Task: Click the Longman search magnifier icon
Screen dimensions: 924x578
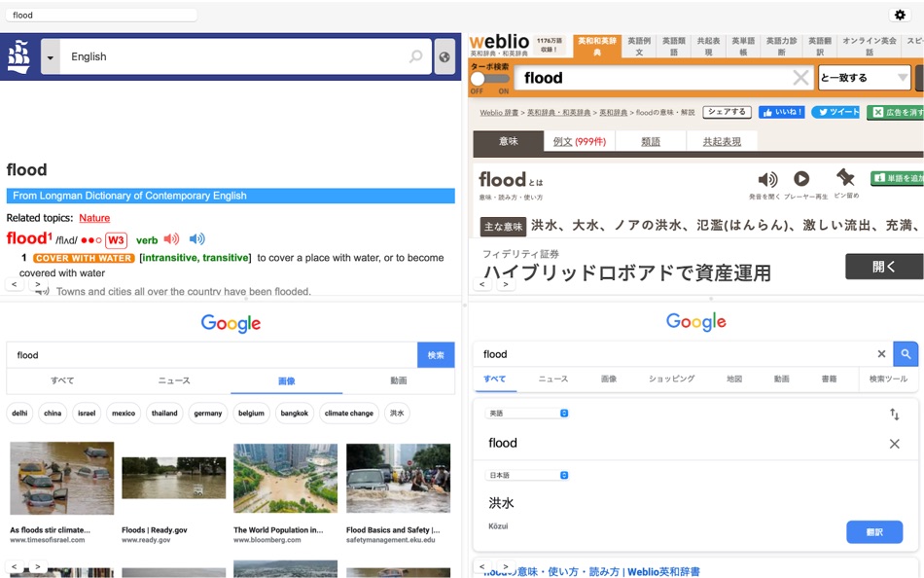Action: pyautogui.click(x=416, y=56)
